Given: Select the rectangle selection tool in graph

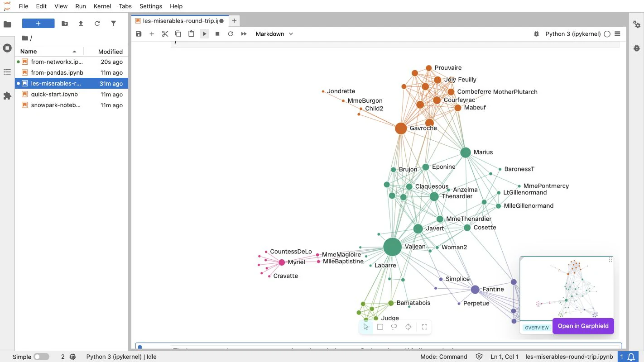Looking at the screenshot, I should (380, 327).
